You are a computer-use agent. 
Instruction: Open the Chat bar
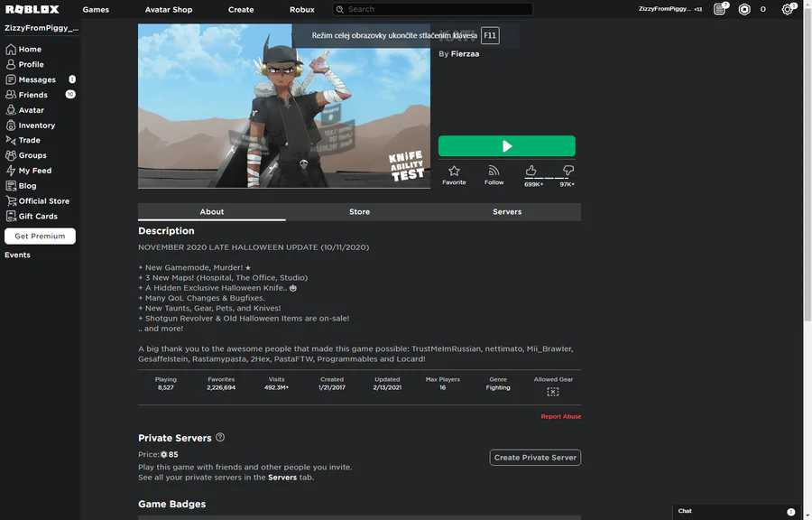pyautogui.click(x=736, y=511)
